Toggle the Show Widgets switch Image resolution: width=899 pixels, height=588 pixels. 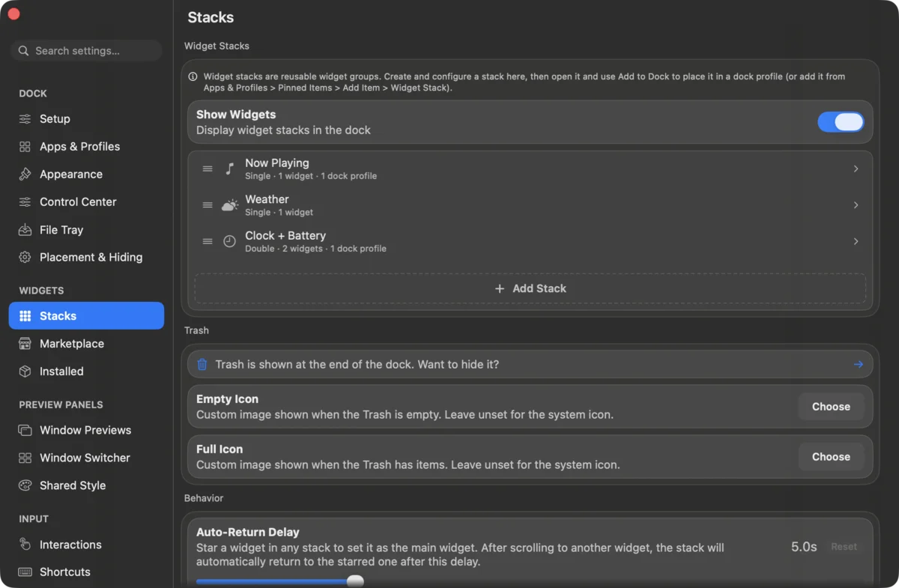click(x=841, y=122)
